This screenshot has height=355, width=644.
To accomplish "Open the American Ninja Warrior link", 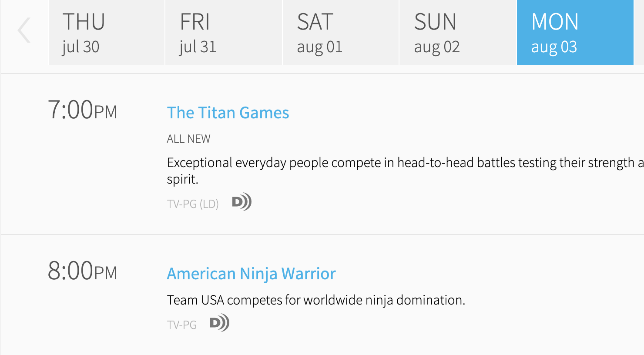I will pos(252,274).
